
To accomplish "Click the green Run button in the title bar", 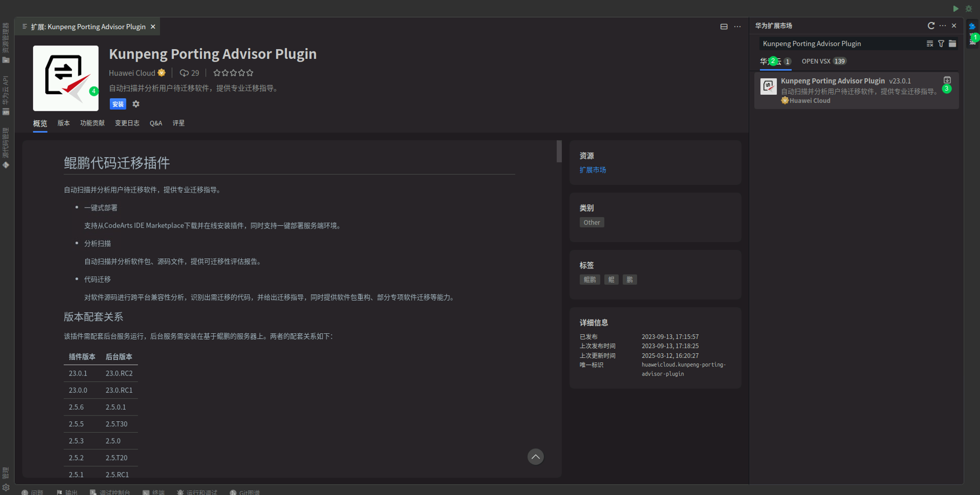I will (955, 9).
